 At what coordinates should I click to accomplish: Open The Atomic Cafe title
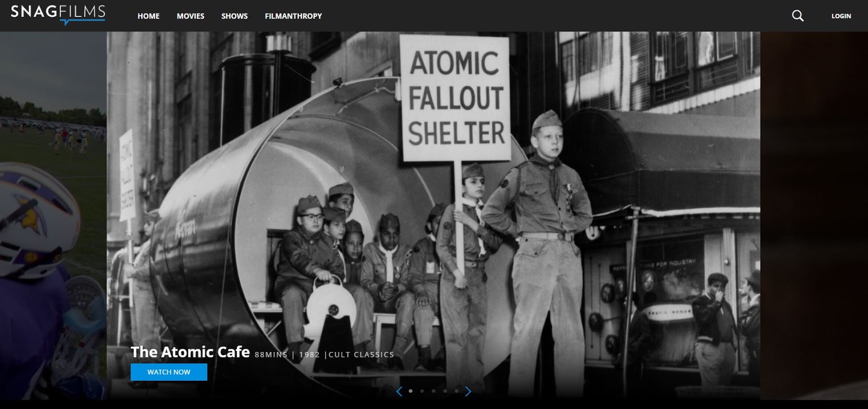coord(190,352)
